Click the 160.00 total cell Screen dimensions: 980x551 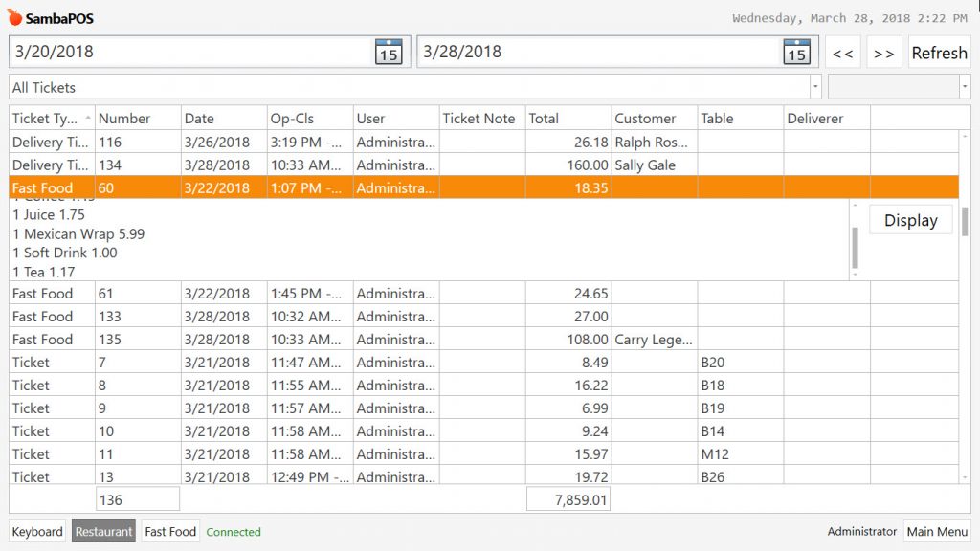click(x=568, y=165)
